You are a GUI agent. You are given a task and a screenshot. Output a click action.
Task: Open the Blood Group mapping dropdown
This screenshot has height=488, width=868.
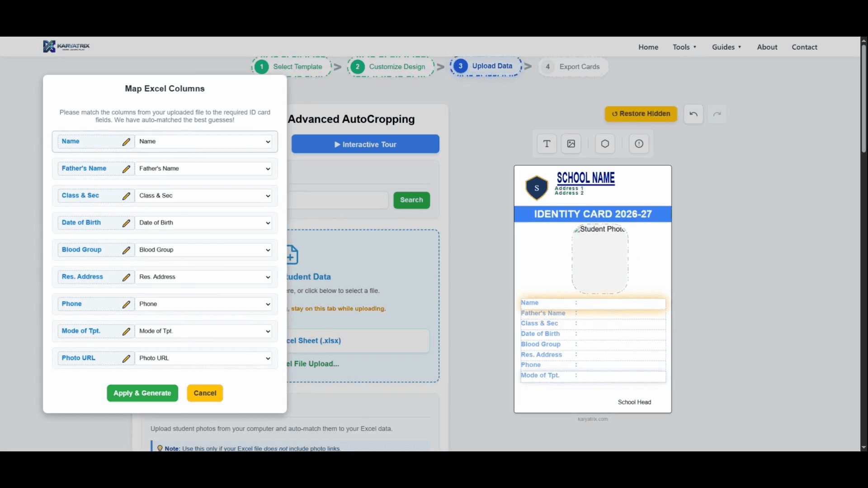coord(203,250)
